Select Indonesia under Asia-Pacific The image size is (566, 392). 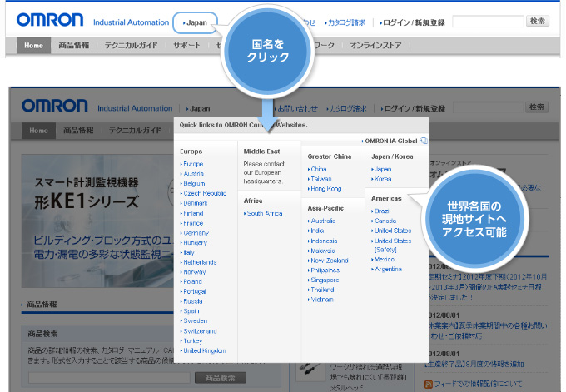point(323,241)
